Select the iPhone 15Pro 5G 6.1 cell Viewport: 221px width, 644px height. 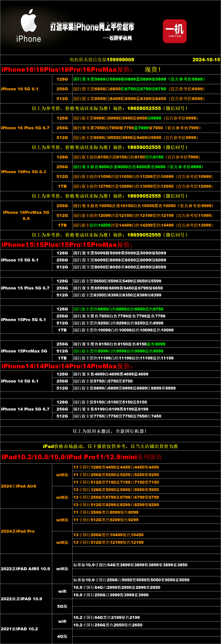point(26,320)
